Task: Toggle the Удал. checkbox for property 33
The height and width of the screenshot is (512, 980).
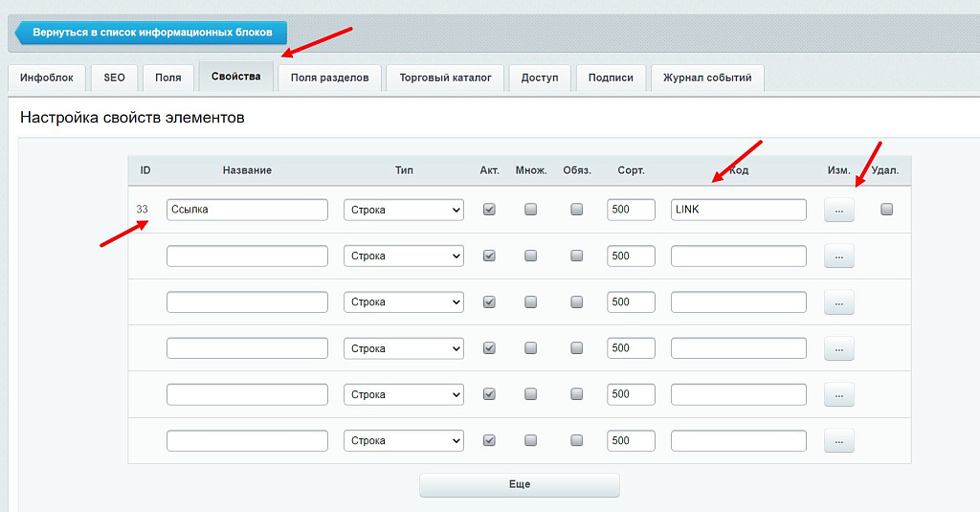Action: click(x=886, y=209)
